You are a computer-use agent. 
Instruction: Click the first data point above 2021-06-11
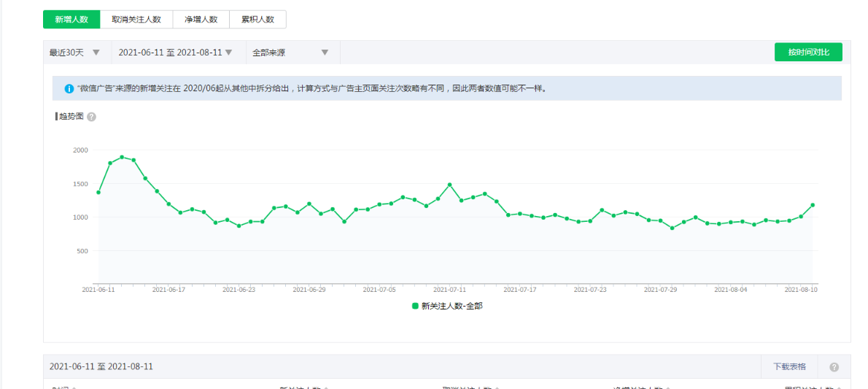point(98,192)
